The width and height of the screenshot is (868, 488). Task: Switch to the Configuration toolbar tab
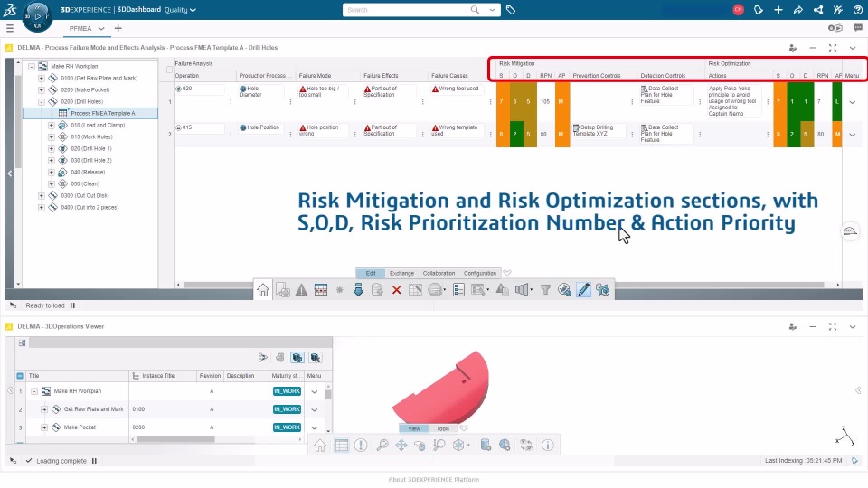click(480, 273)
